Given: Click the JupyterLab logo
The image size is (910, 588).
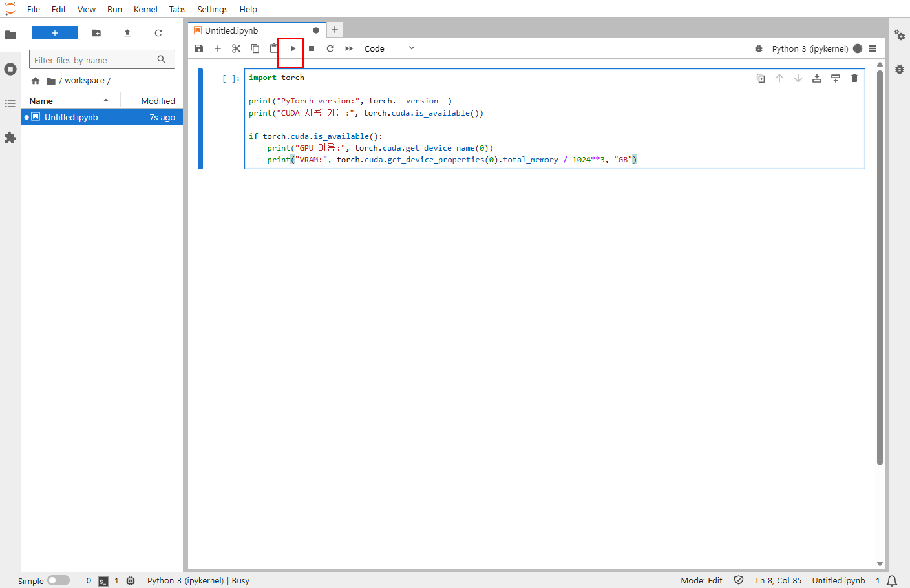Looking at the screenshot, I should coord(10,9).
